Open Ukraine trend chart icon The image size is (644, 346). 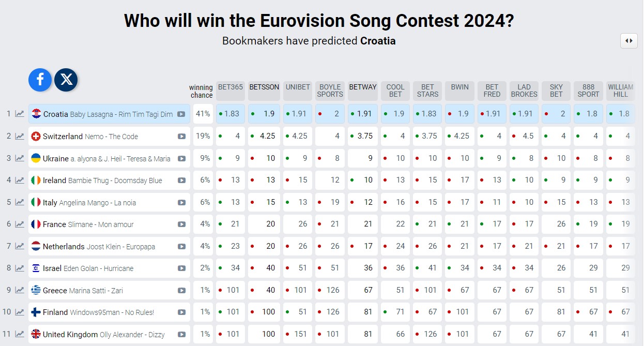coord(20,158)
